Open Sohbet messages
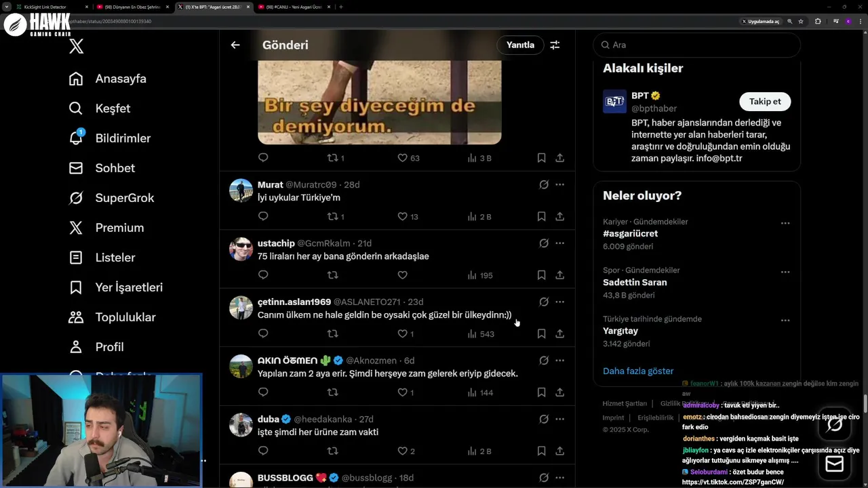The image size is (868, 488). (x=102, y=168)
